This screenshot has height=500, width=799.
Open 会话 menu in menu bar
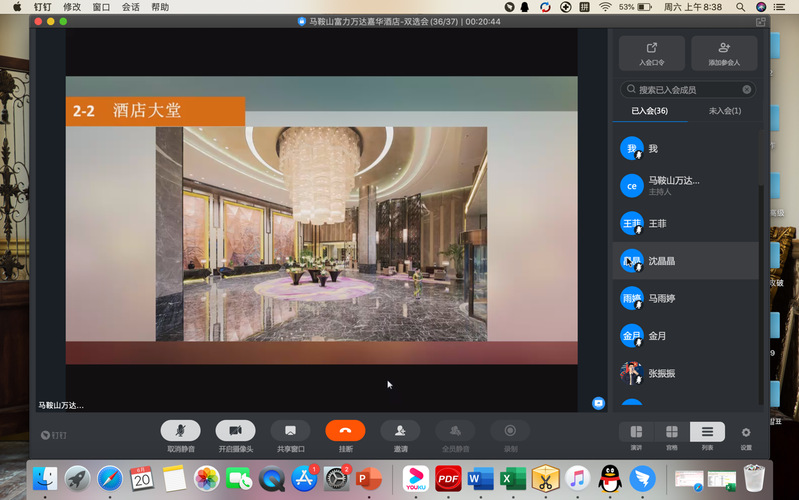pyautogui.click(x=130, y=7)
